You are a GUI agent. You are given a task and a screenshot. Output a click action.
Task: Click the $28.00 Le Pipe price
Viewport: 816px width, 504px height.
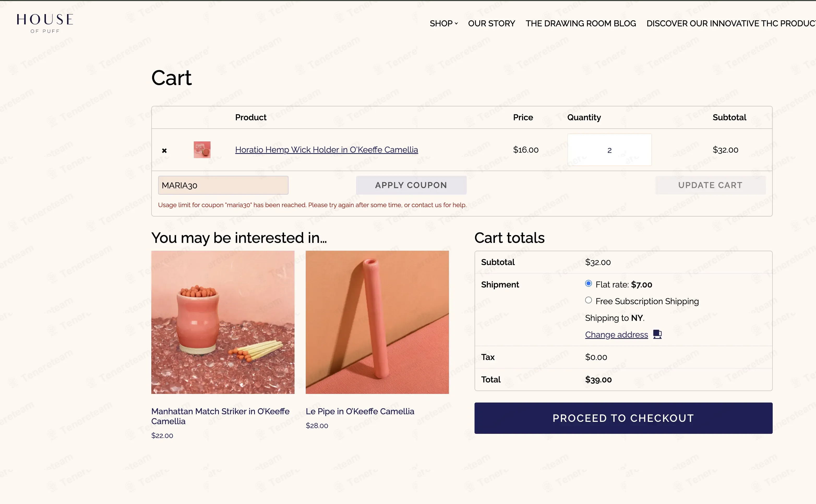(x=317, y=426)
